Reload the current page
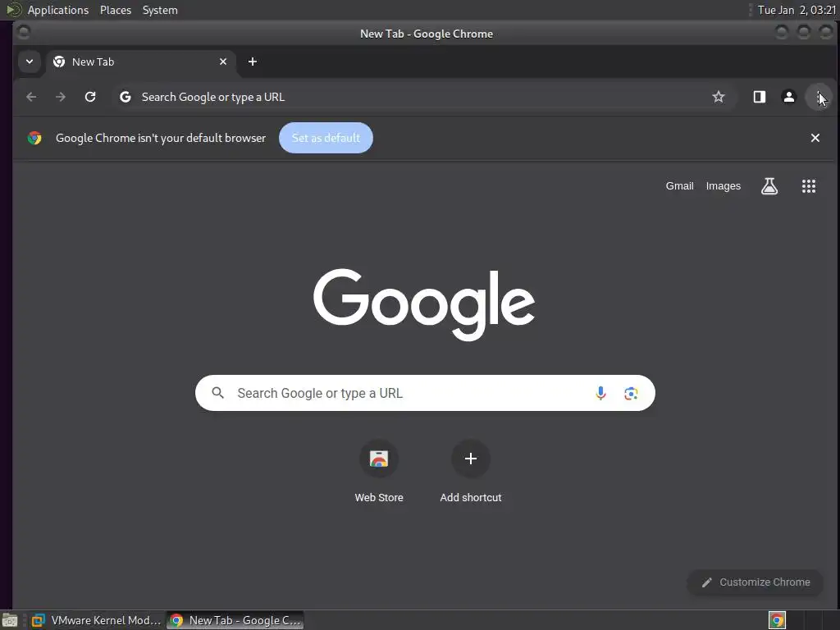 point(90,97)
